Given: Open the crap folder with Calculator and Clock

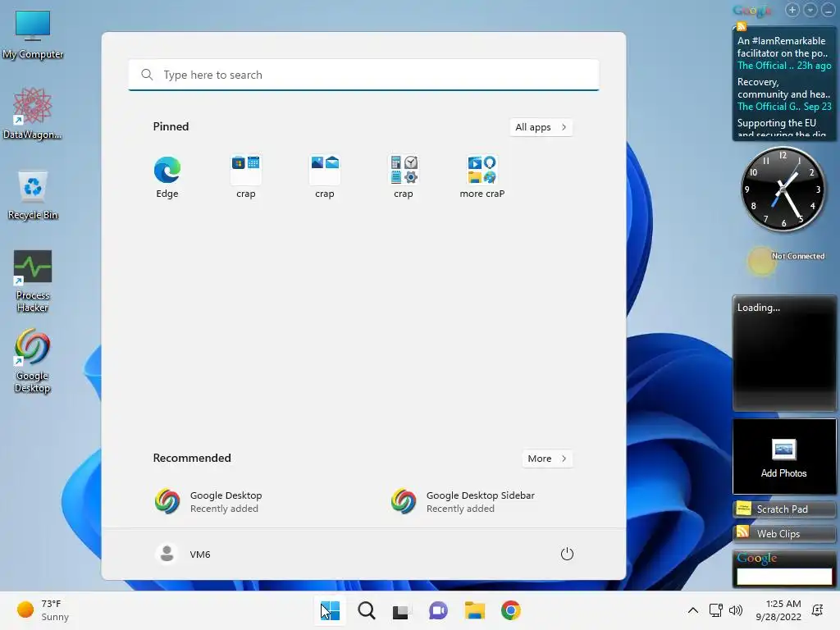Looking at the screenshot, I should 404,177.
